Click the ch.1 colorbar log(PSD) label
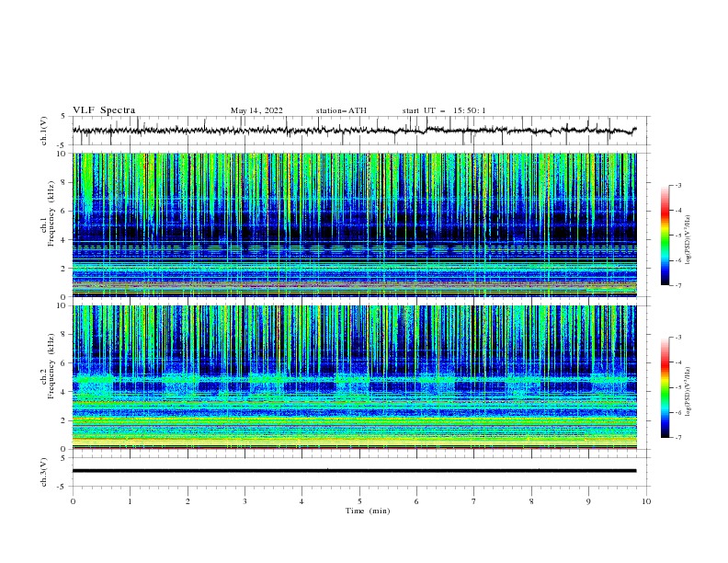This screenshot has width=728, height=563. pos(688,240)
